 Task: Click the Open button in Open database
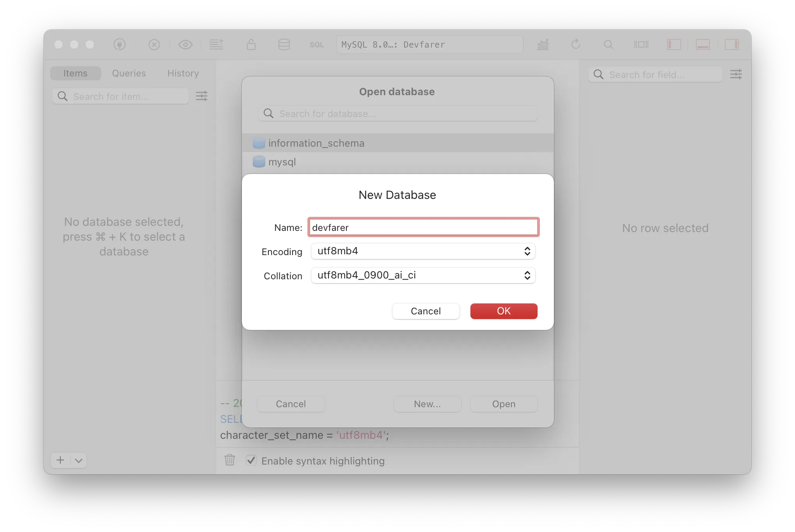coord(504,404)
